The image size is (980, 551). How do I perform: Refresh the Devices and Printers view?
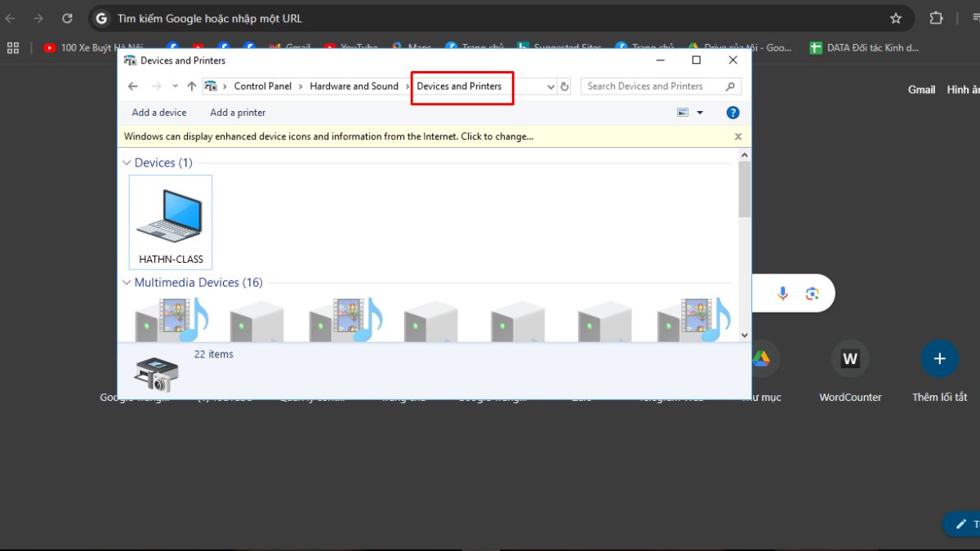564,87
